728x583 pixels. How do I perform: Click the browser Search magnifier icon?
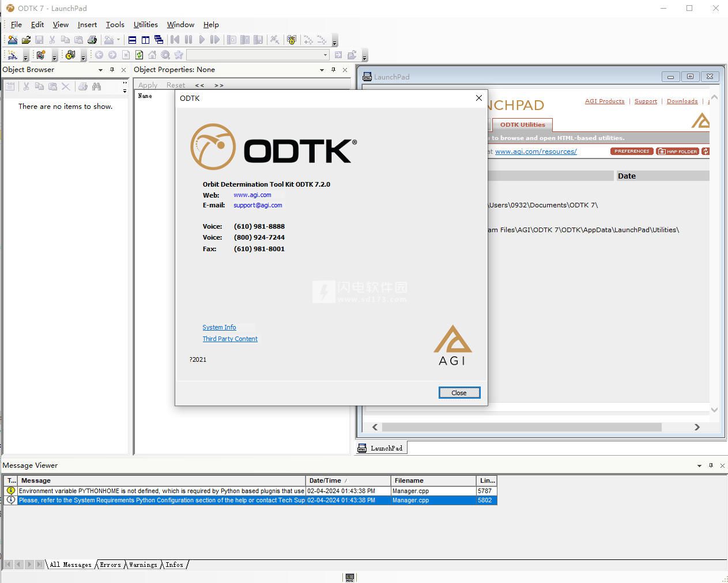point(165,55)
